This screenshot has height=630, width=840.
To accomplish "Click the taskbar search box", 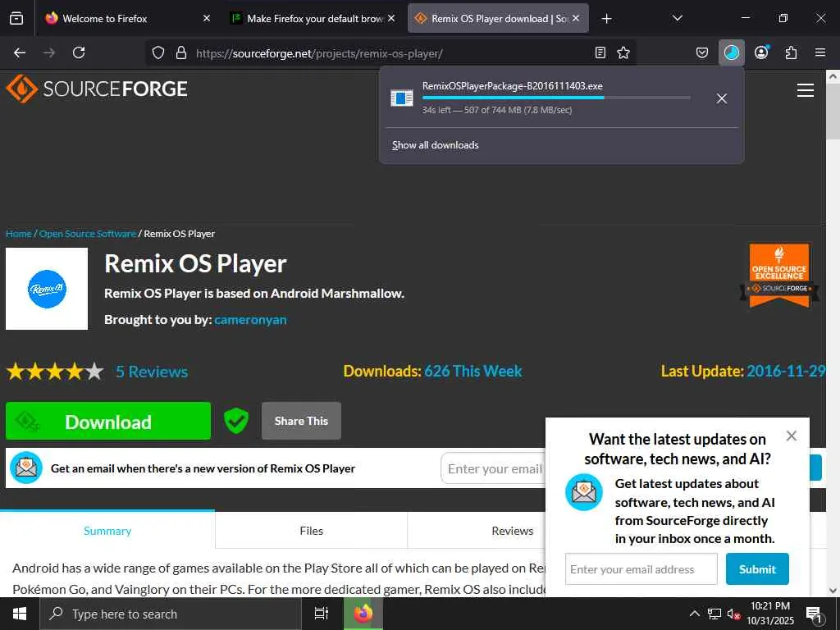I will pyautogui.click(x=171, y=614).
